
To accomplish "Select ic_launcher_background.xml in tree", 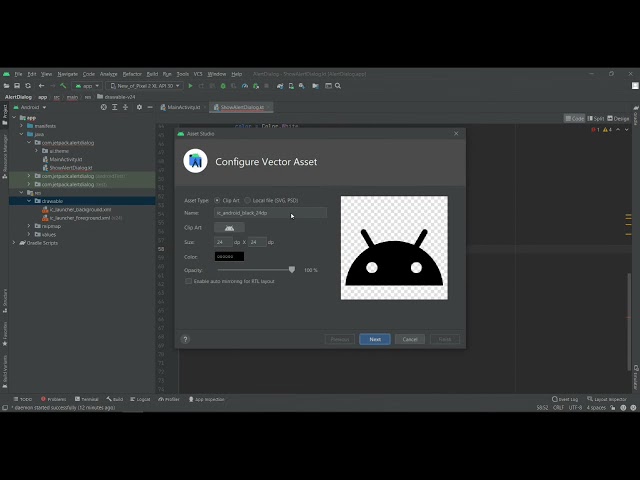I will point(76,209).
